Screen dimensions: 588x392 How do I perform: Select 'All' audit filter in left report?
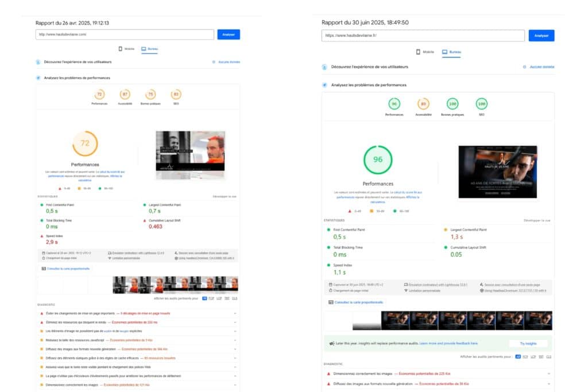click(x=204, y=298)
